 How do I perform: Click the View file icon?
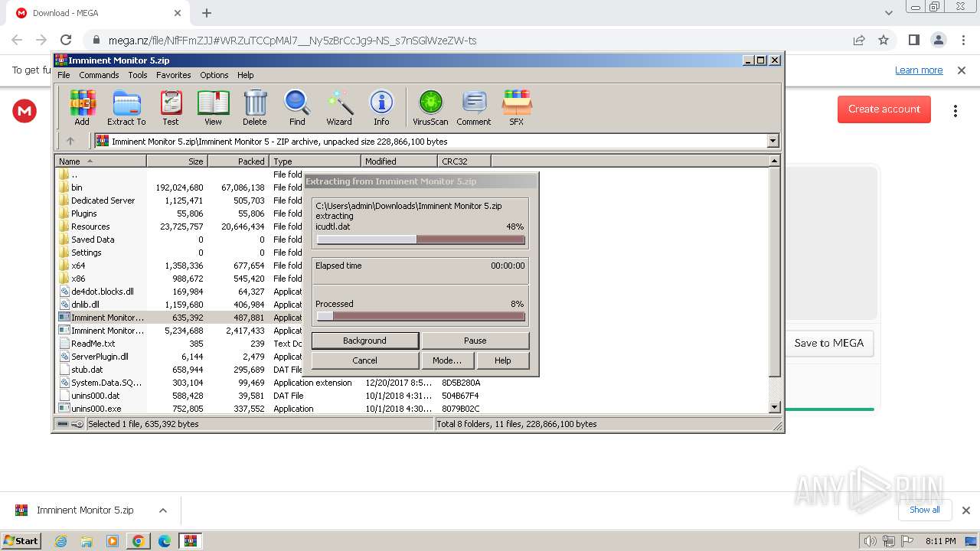coord(213,107)
